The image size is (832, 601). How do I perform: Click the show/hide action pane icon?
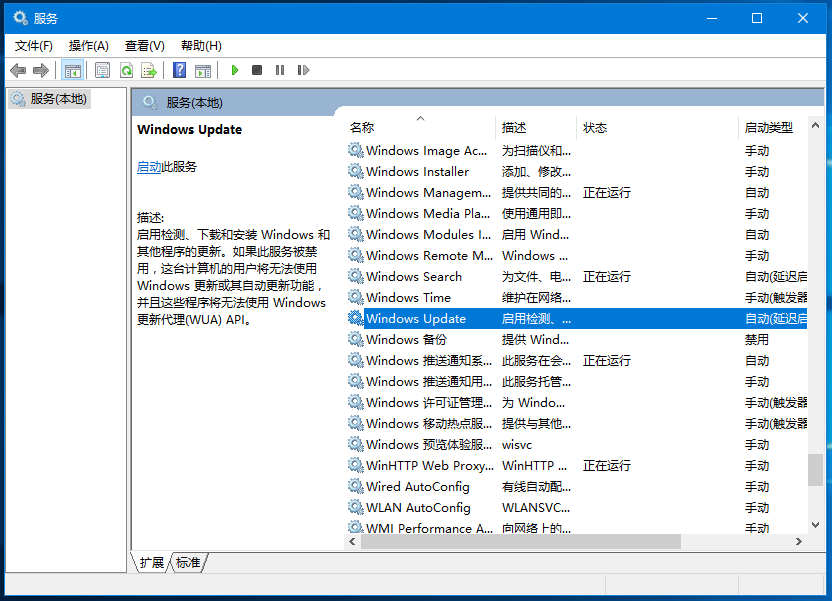tap(203, 70)
